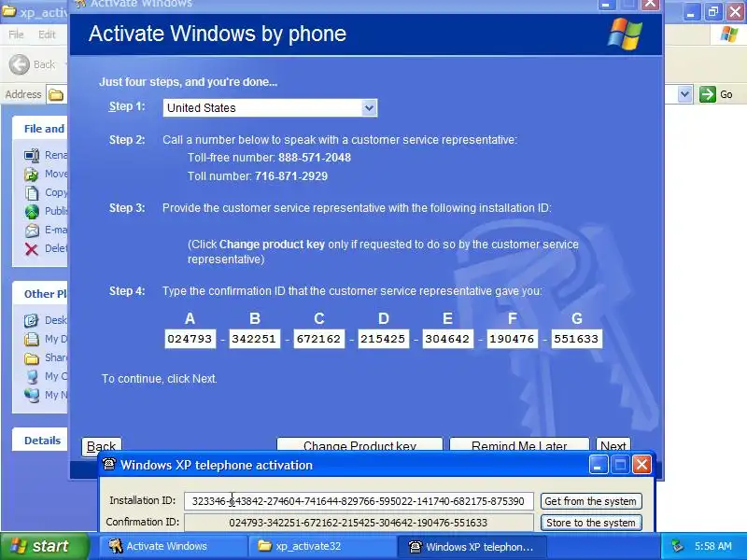Click Store to the system button

click(591, 523)
